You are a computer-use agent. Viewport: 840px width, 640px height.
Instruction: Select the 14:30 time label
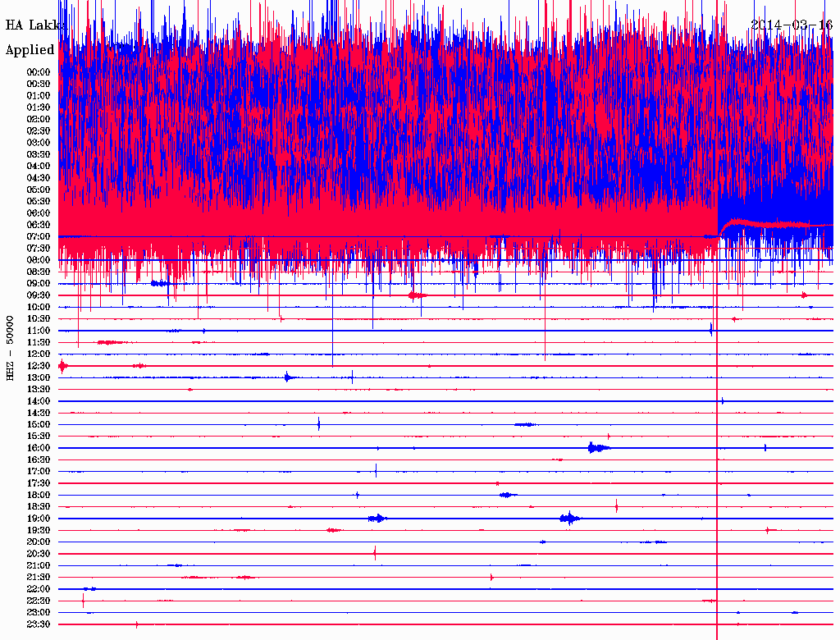tap(39, 413)
